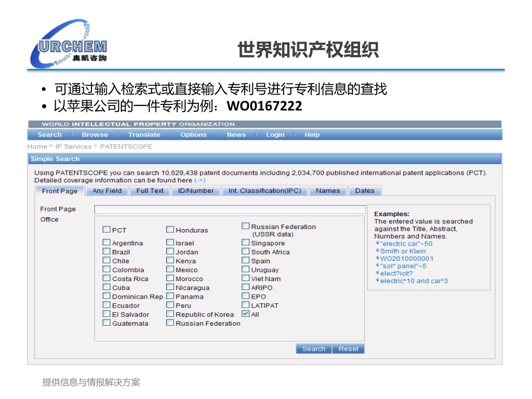
Task: Check the Dominican Rep. checkbox
Action: tap(107, 296)
